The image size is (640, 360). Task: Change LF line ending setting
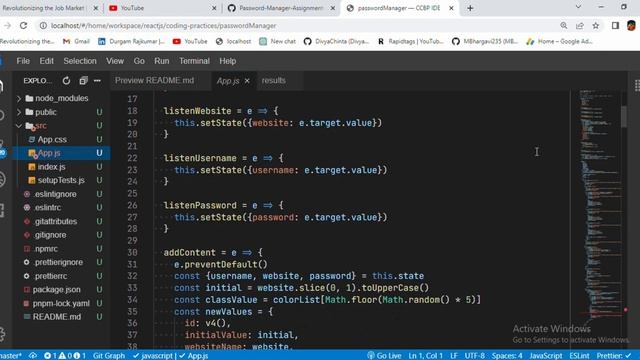453,356
